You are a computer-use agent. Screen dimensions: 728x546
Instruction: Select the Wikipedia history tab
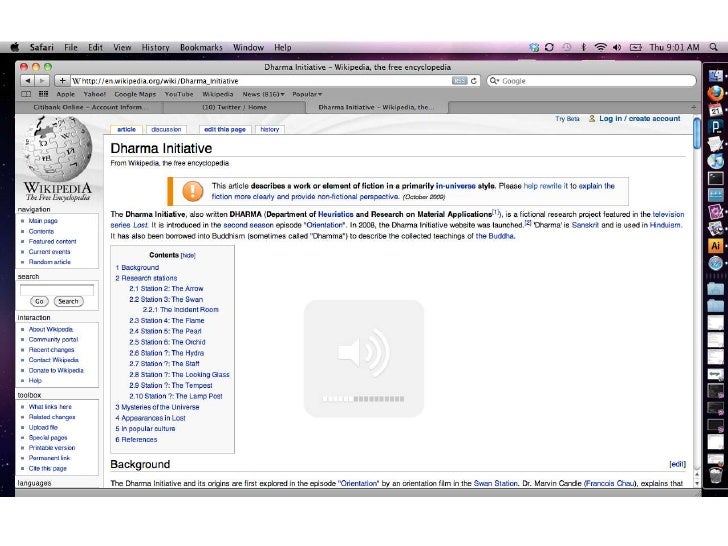pos(270,130)
